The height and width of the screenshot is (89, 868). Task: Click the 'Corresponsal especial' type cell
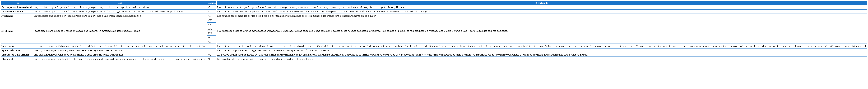(14, 11)
